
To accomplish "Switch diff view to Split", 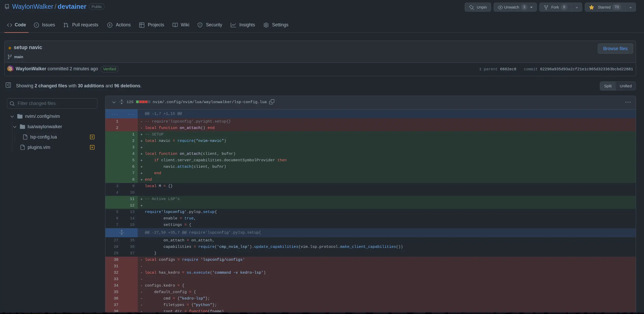I will [x=608, y=86].
